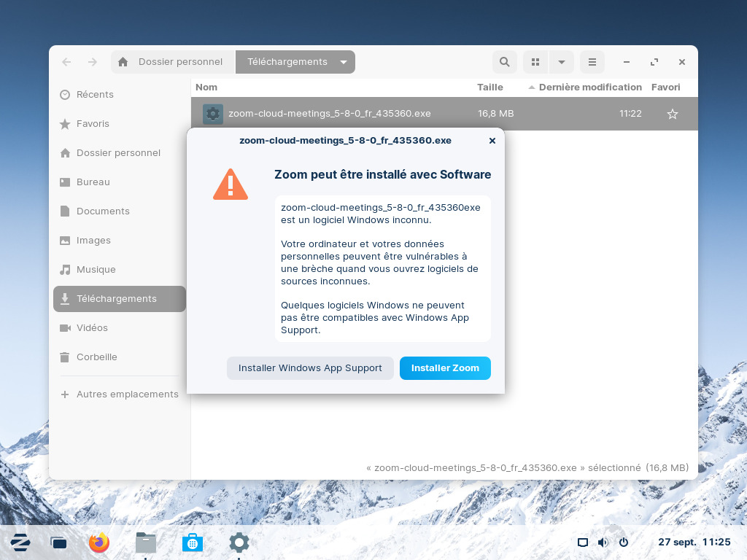Sort by Dernière modification column header
The width and height of the screenshot is (747, 560).
click(589, 87)
